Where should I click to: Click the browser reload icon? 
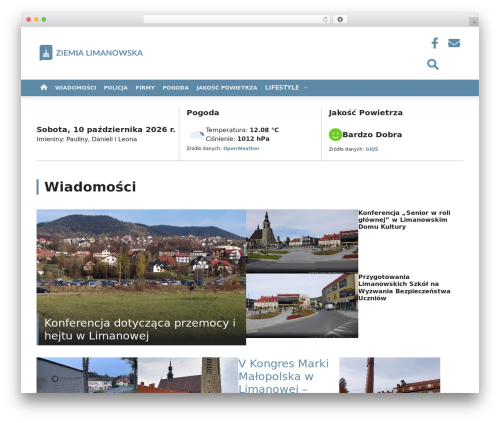[x=325, y=20]
